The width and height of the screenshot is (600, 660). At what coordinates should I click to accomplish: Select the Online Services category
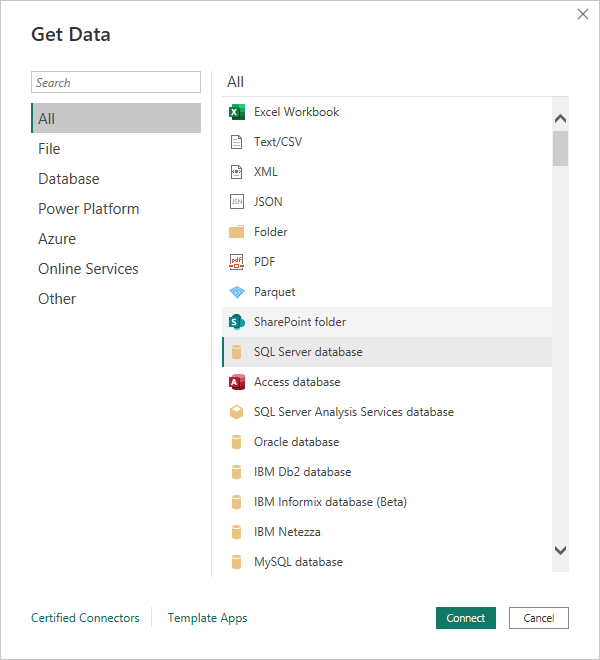coord(88,269)
